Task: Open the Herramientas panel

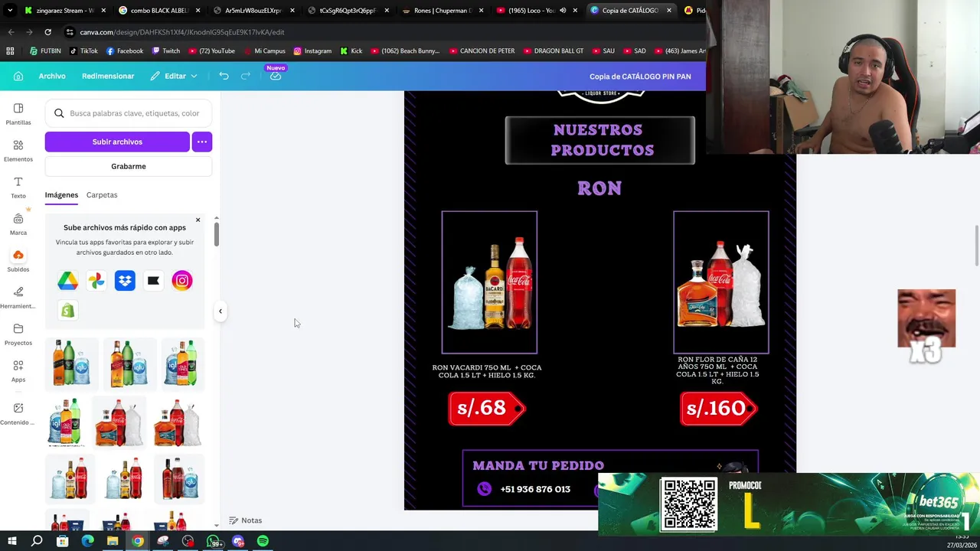Action: tap(18, 298)
